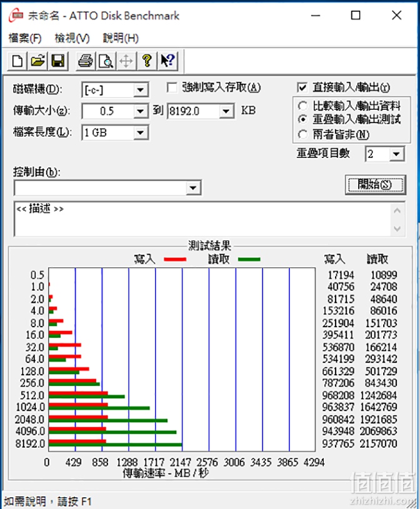Viewport: 420px width, 509px height.
Task: Click write value 968208
Action: 338,395
